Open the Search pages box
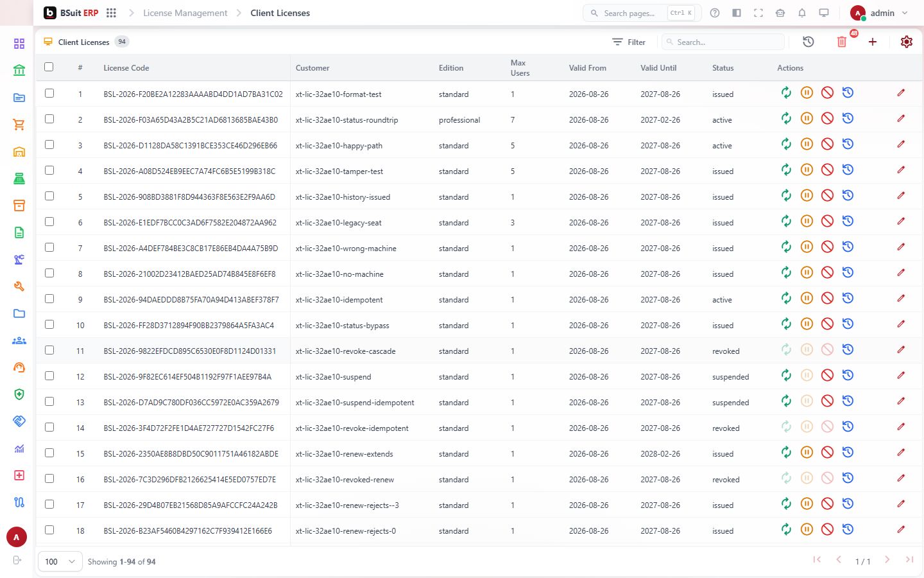 (642, 13)
